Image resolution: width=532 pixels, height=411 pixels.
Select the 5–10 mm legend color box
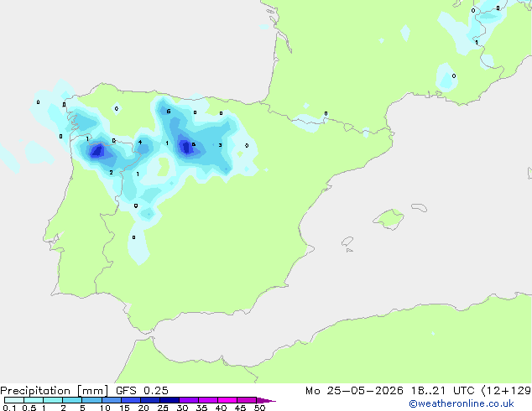pos(92,400)
